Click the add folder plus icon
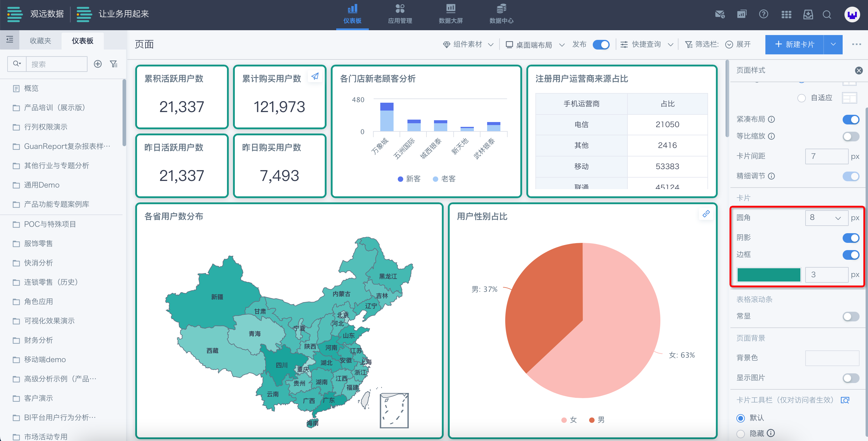This screenshot has height=441, width=868. 98,64
